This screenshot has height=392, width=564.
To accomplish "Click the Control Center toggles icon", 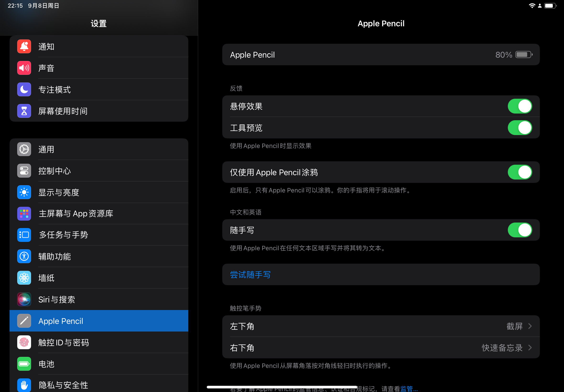I will 24,171.
